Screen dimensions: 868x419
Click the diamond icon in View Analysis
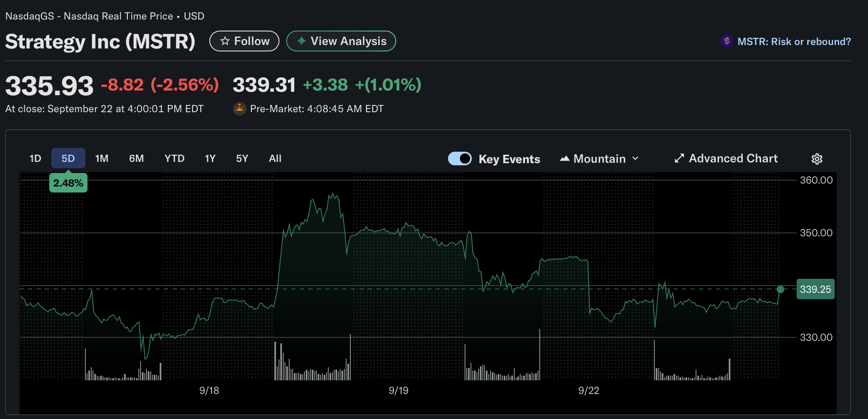[301, 41]
